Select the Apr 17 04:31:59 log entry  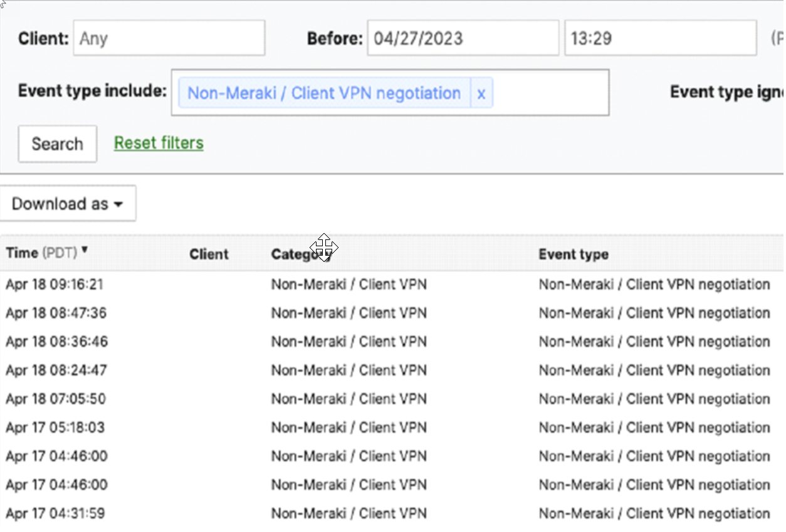(55, 514)
